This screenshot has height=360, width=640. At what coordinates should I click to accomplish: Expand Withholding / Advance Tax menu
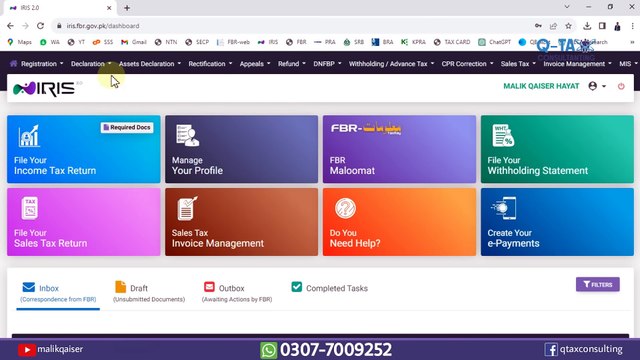(x=391, y=64)
